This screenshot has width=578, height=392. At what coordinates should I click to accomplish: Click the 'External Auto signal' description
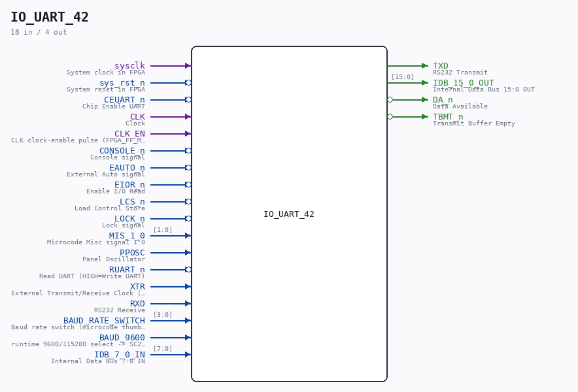(106, 174)
